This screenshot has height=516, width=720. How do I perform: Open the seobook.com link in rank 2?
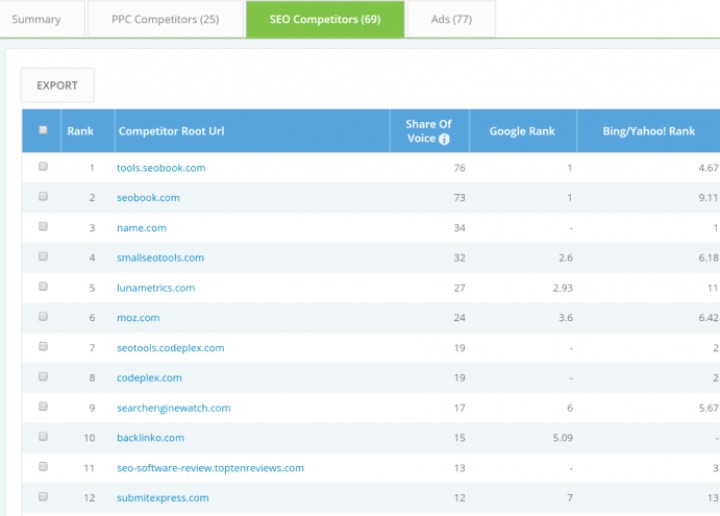[x=148, y=198]
